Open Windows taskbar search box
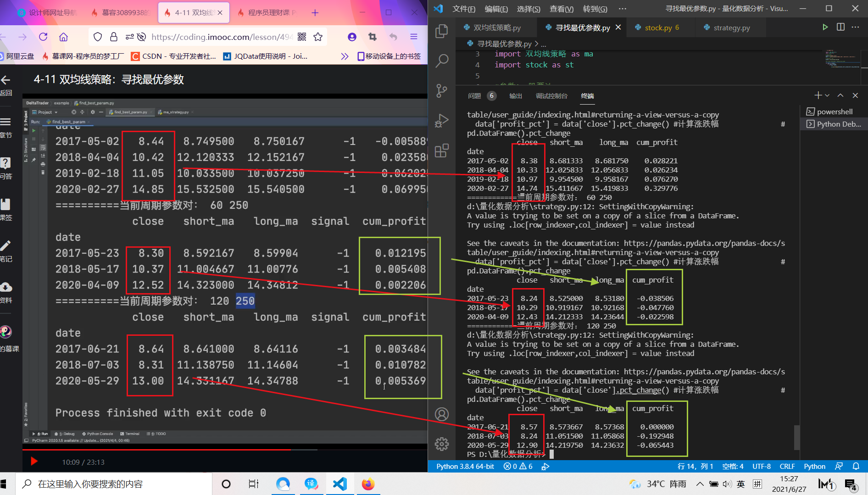This screenshot has height=495, width=868. [x=114, y=484]
